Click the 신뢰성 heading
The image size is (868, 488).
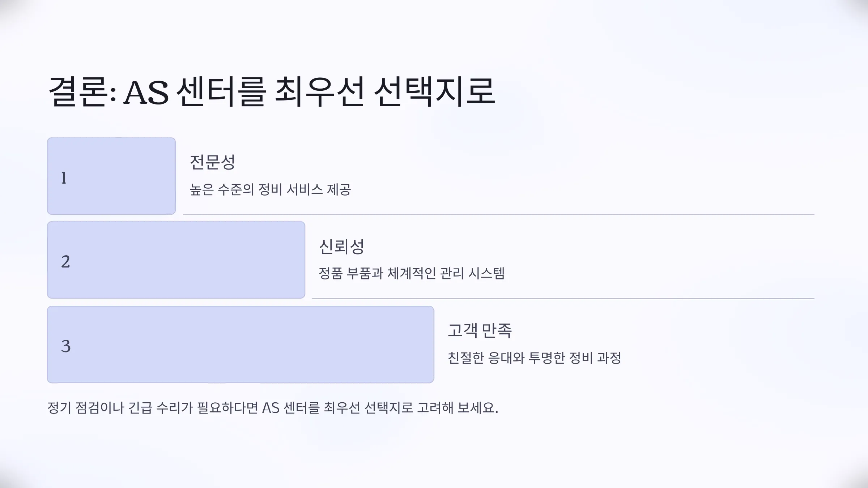(x=341, y=247)
